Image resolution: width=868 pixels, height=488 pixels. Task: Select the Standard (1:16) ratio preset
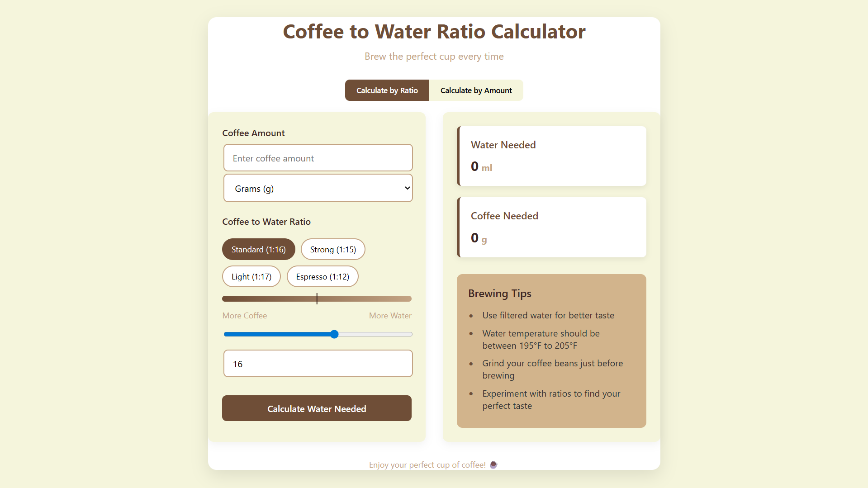tap(258, 249)
